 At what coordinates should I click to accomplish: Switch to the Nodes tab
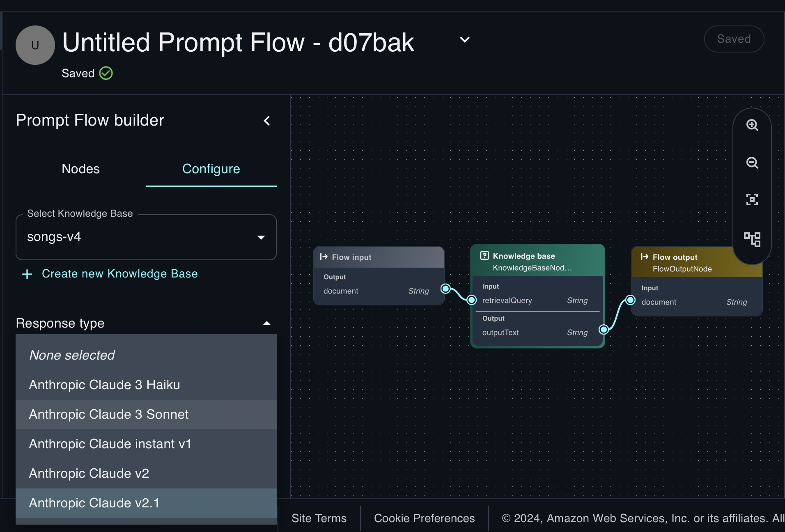(x=81, y=169)
